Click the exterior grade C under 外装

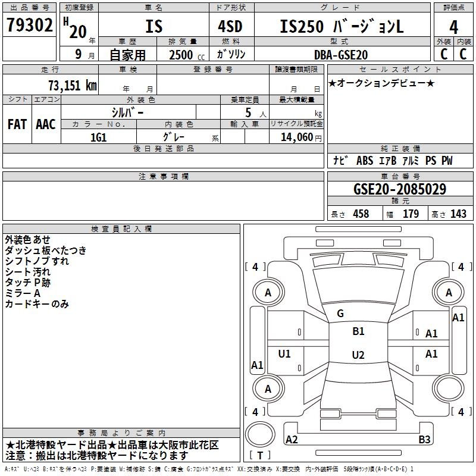444,54
